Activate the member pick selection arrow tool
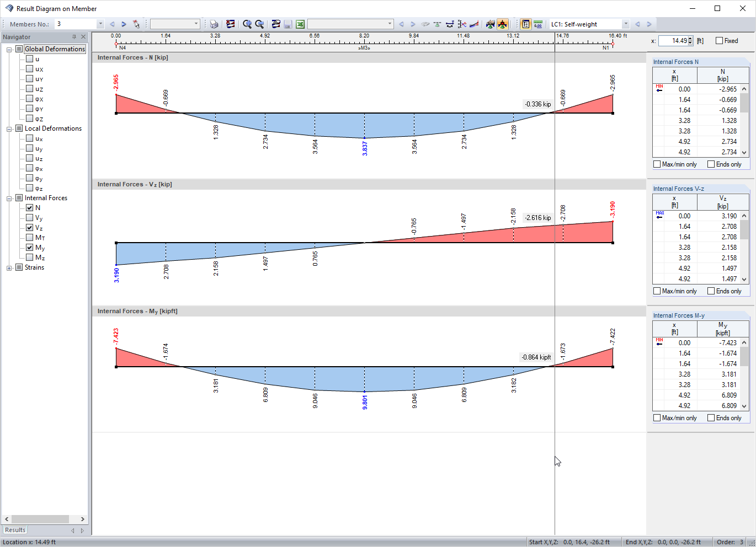 point(136,24)
